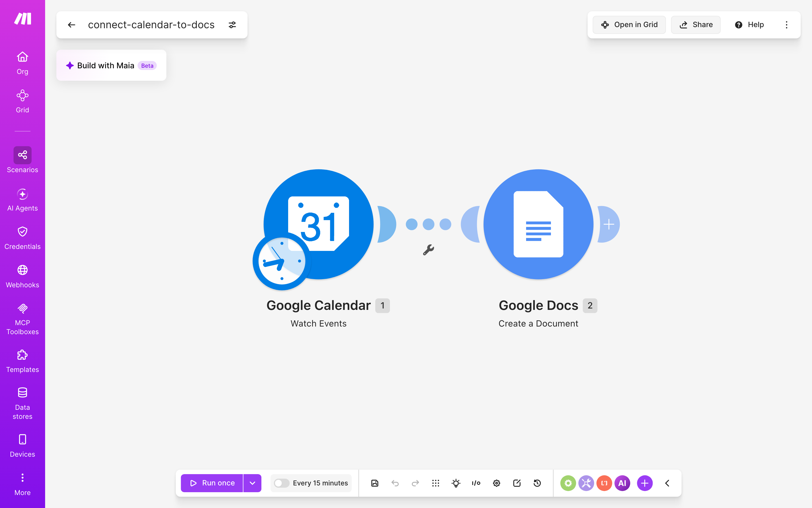Image resolution: width=812 pixels, height=508 pixels.
Task: Open the Every 15 minutes schedule settings
Action: click(x=320, y=483)
